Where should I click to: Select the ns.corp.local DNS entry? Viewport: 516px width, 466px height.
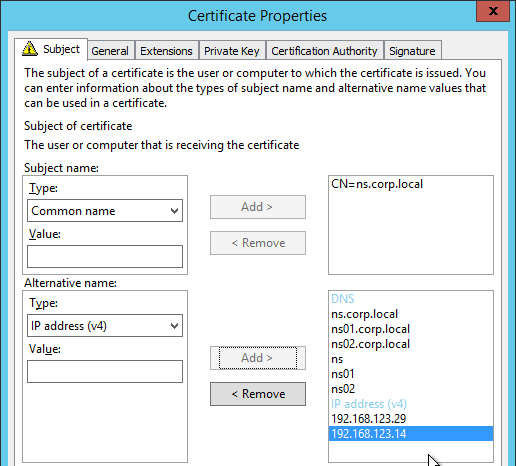(364, 314)
